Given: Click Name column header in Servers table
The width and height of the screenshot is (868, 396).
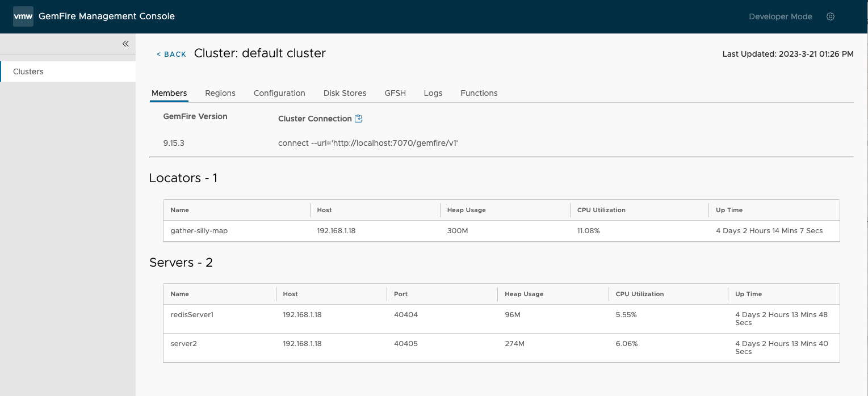Looking at the screenshot, I should [x=179, y=294].
